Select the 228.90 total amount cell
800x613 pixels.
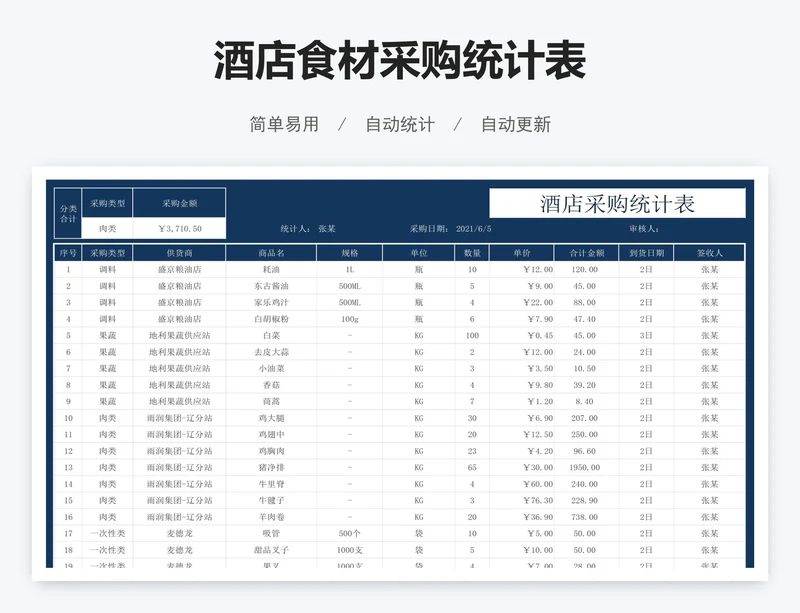point(585,501)
